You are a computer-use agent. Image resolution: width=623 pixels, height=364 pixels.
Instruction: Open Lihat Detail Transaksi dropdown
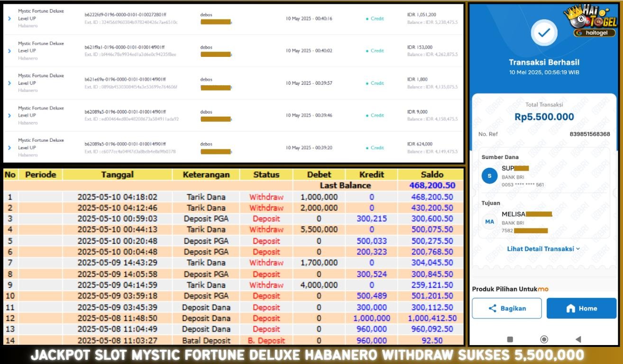[543, 249]
